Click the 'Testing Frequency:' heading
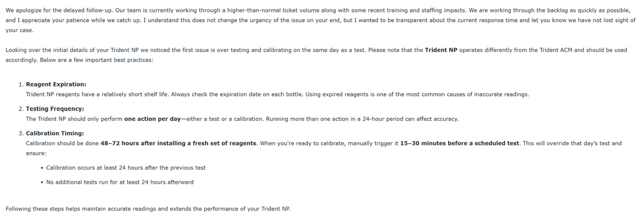This screenshot has width=644, height=220. pos(55,109)
